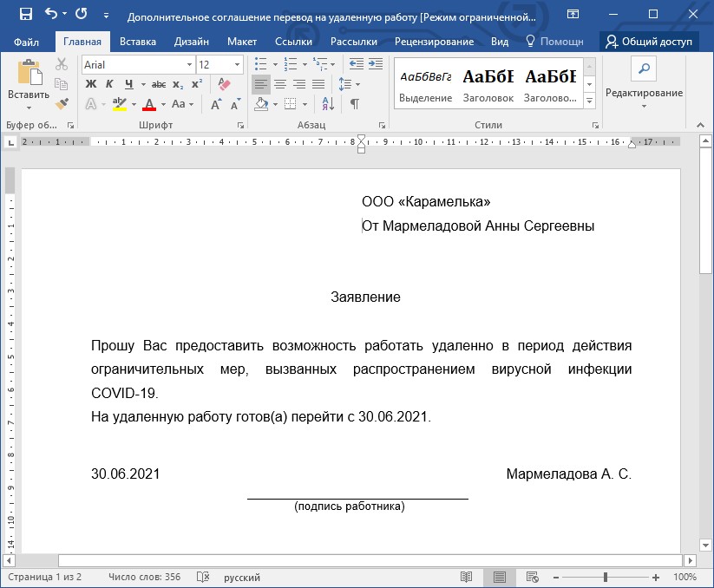
Task: Switch to the Дизайн tab
Action: click(191, 42)
